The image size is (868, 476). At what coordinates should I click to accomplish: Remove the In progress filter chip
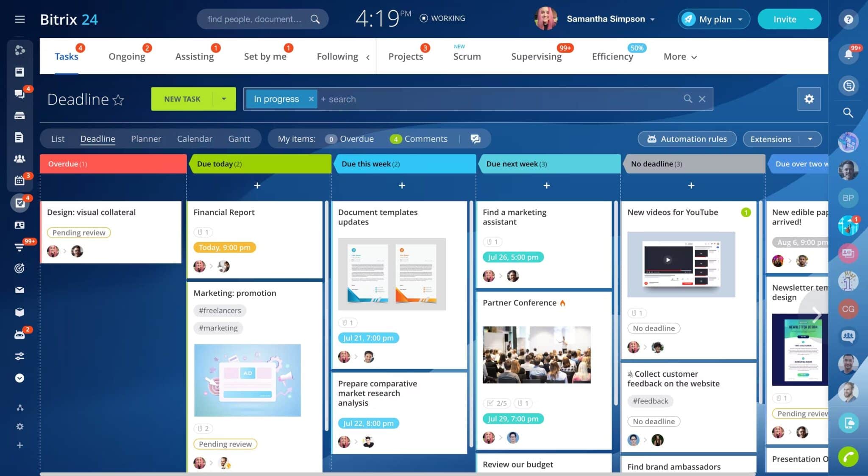pyautogui.click(x=312, y=99)
